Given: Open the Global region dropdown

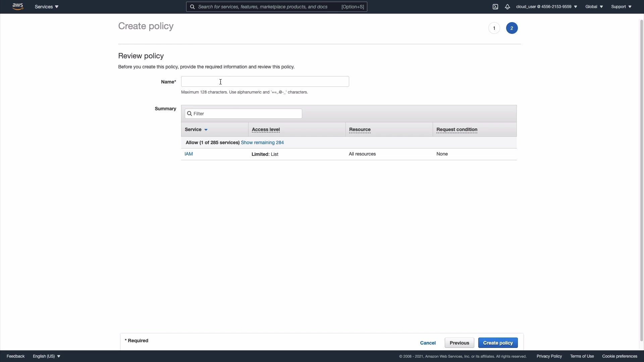Looking at the screenshot, I should tap(594, 7).
